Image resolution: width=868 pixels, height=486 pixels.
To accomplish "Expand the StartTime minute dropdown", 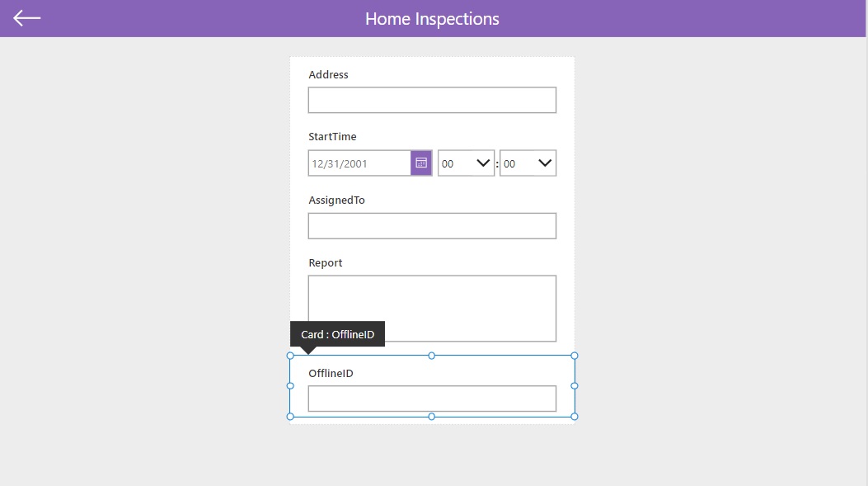I will [528, 163].
